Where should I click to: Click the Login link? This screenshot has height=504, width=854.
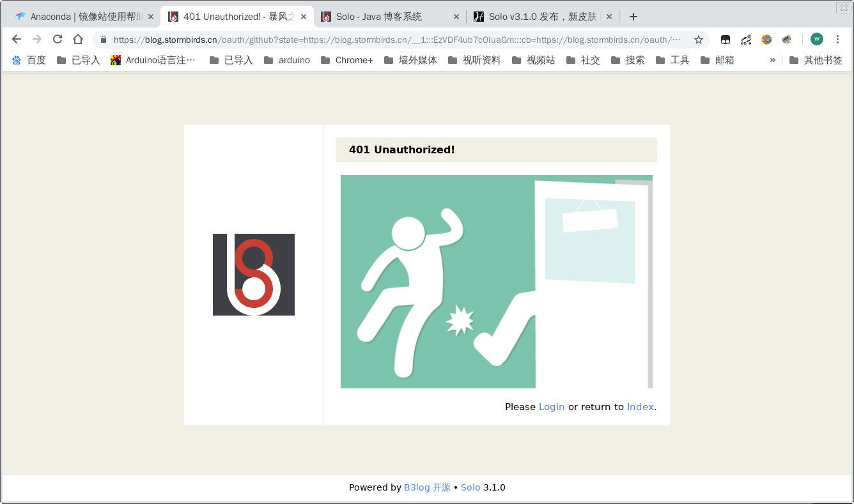[x=551, y=406]
